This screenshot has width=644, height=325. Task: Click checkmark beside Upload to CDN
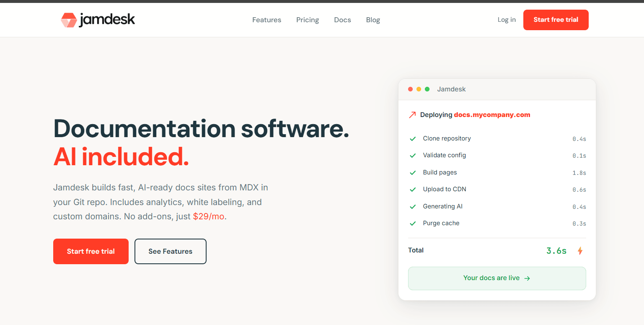[x=413, y=190]
